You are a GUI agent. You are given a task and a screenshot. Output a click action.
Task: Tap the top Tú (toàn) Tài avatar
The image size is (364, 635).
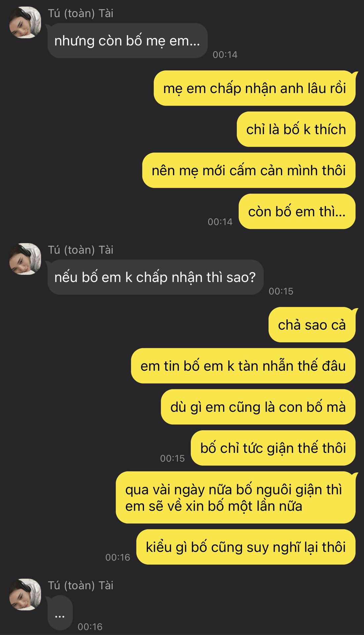point(25,22)
